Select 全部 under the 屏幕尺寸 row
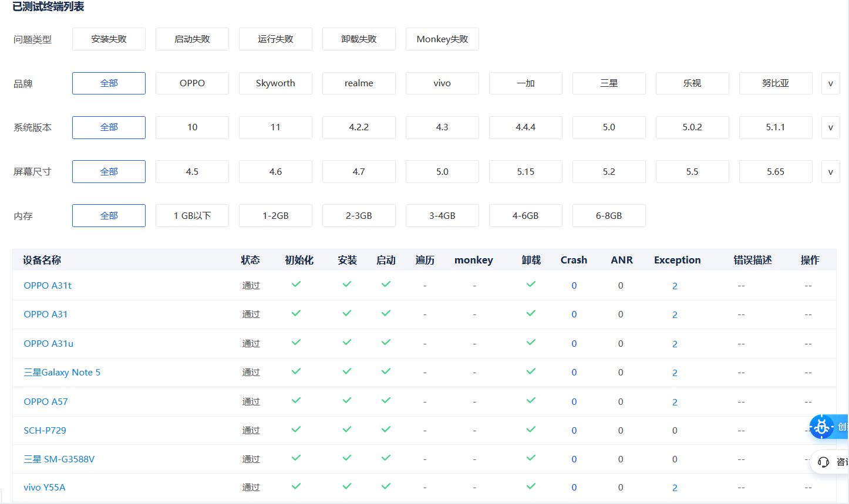Screen dimensions: 849x504 (x=109, y=171)
